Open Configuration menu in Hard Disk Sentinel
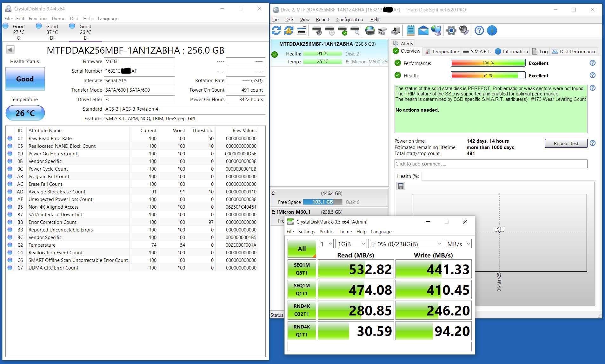This screenshot has height=364, width=605. click(349, 19)
